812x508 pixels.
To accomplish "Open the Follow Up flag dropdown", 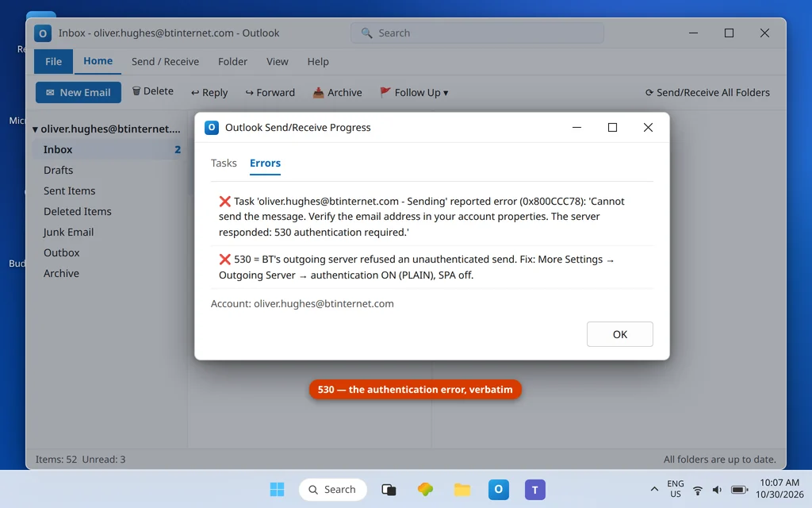I will [x=414, y=92].
